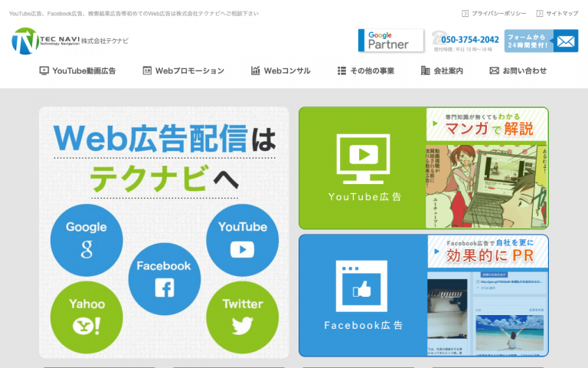The height and width of the screenshot is (368, 588).
Task: Click the 株式会社テクナビ company name text
Action: [x=105, y=41]
